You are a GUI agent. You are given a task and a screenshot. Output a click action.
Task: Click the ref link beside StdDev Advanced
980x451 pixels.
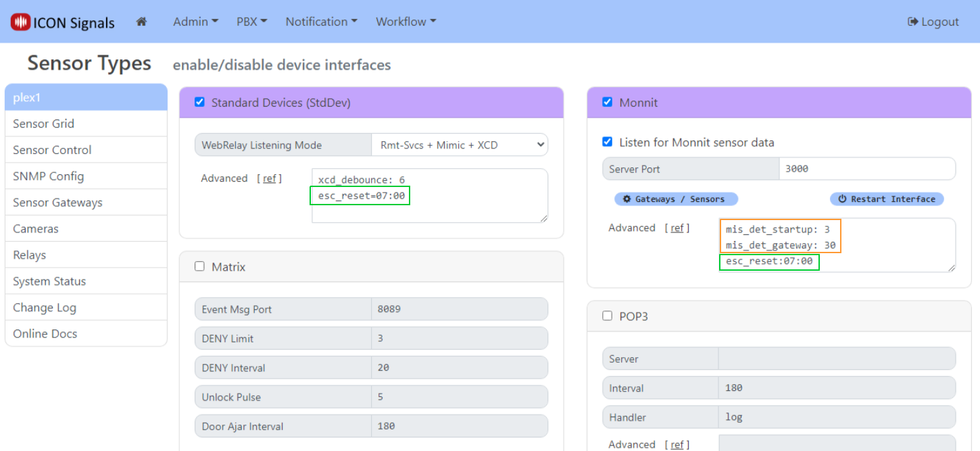pos(270,179)
